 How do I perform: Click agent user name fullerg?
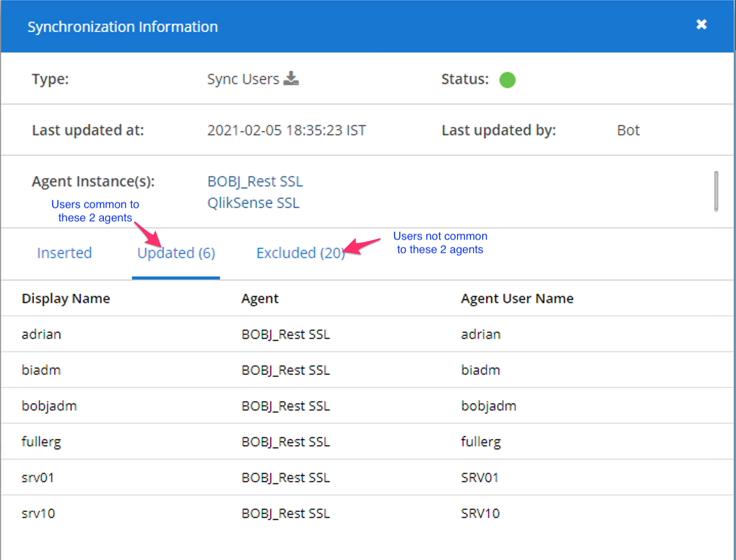(x=481, y=442)
